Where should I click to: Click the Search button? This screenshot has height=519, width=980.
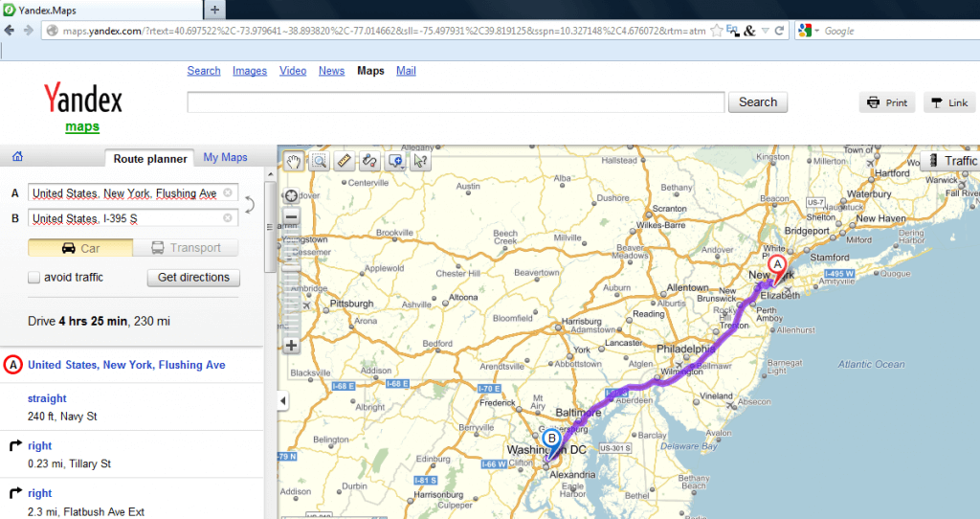tap(758, 102)
